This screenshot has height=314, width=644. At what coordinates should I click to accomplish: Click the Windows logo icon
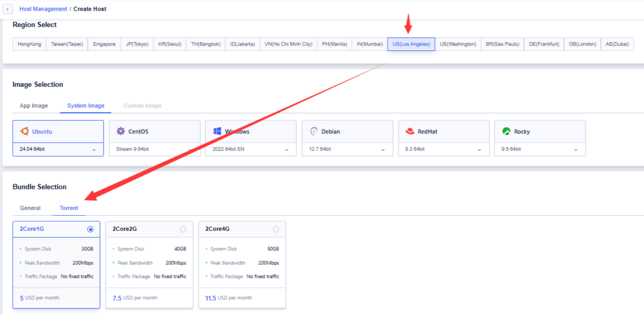coord(217,132)
